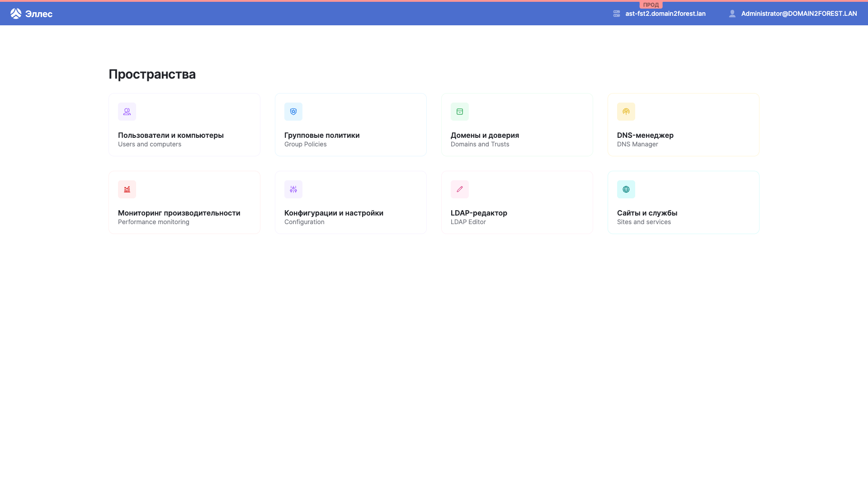This screenshot has height=488, width=868.
Task: Click the Эллес brand name text
Action: [x=39, y=14]
